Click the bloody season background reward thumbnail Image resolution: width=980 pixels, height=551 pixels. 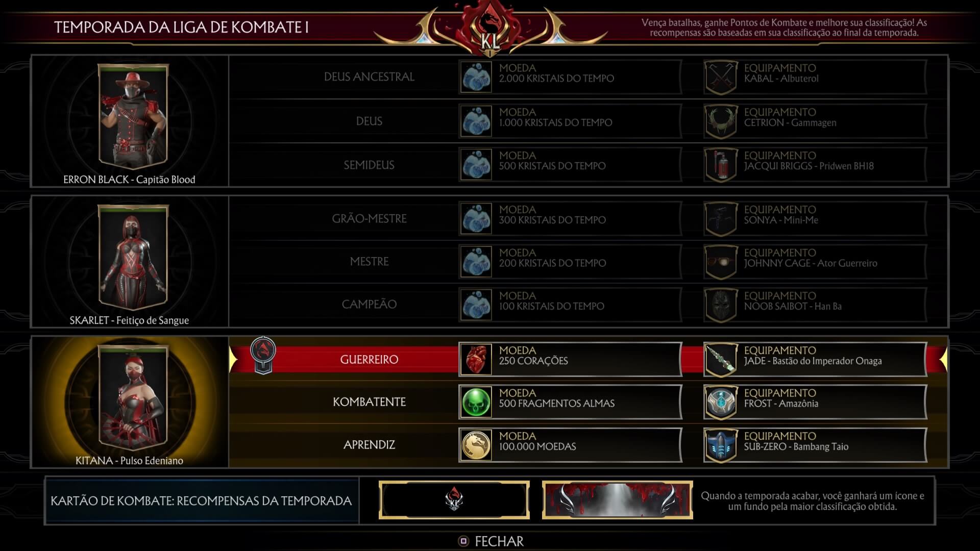(x=618, y=500)
